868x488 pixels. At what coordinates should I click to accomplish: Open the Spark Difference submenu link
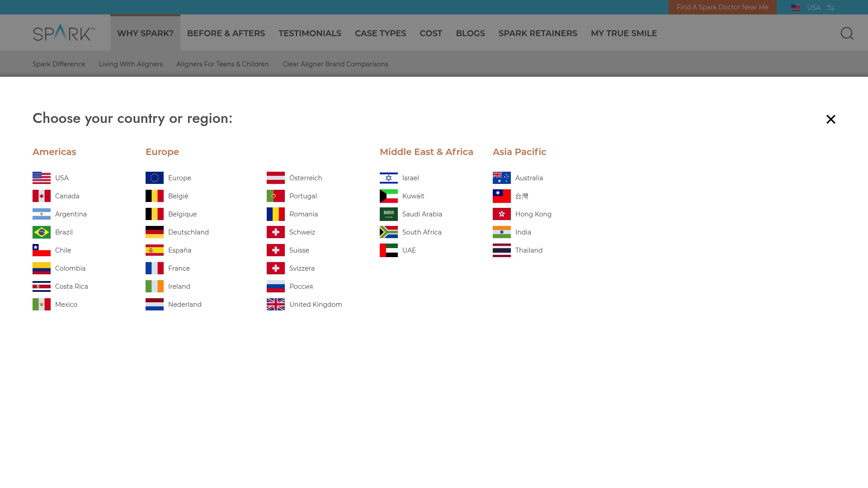click(x=59, y=64)
